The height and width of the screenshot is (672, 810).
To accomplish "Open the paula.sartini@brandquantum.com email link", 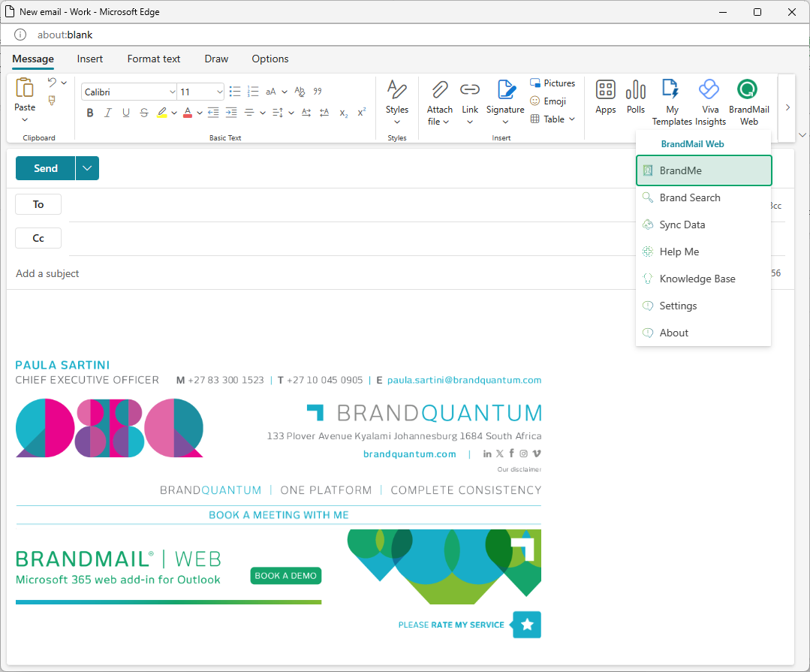I will click(x=465, y=380).
